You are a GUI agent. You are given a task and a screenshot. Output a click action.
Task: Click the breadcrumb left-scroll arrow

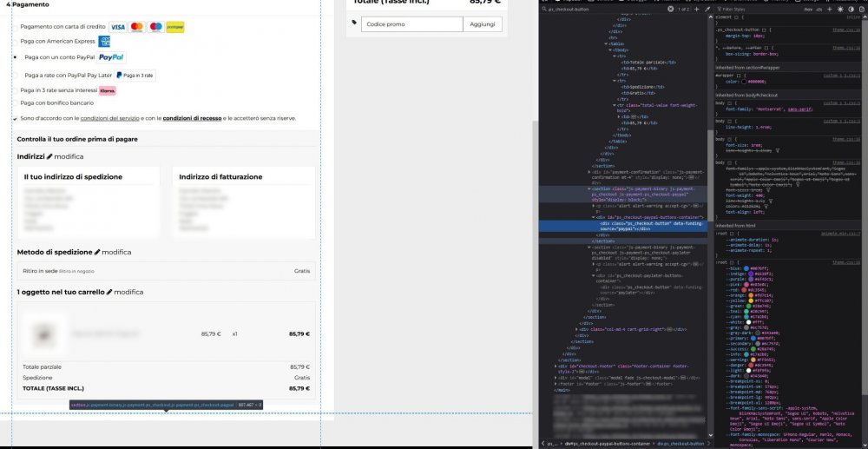(542, 444)
